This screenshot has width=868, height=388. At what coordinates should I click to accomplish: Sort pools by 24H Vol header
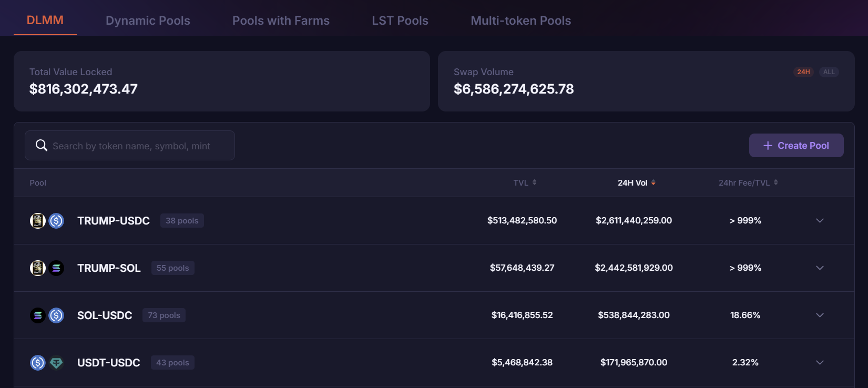[636, 182]
